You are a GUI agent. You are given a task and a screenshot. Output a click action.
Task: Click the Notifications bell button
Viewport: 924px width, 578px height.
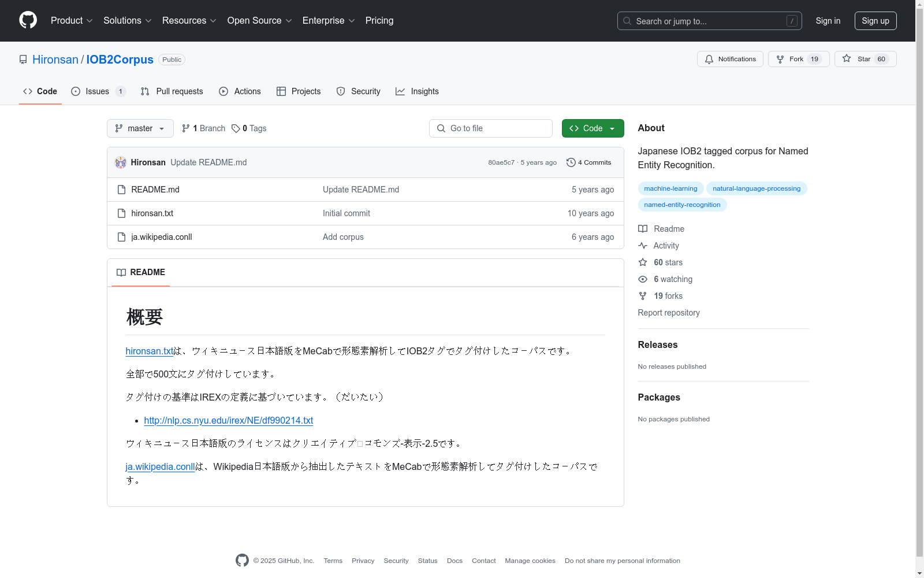(x=730, y=59)
